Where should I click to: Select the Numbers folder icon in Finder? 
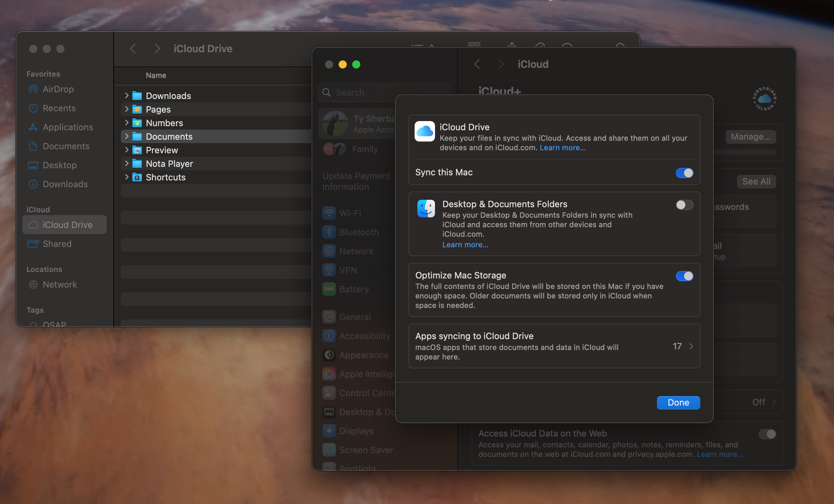137,123
